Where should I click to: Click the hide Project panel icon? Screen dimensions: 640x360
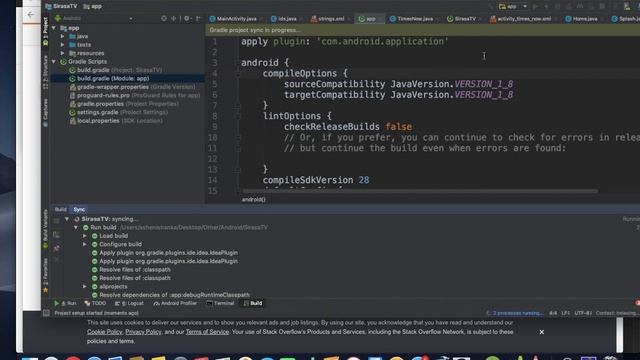point(198,18)
